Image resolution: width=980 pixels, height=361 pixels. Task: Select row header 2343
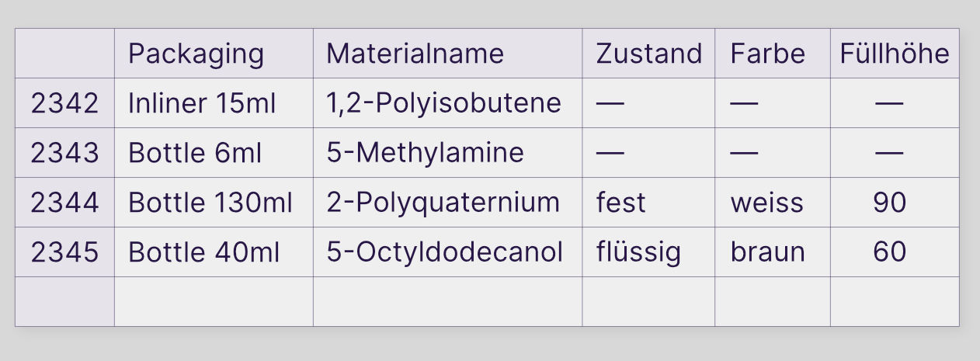click(x=64, y=153)
